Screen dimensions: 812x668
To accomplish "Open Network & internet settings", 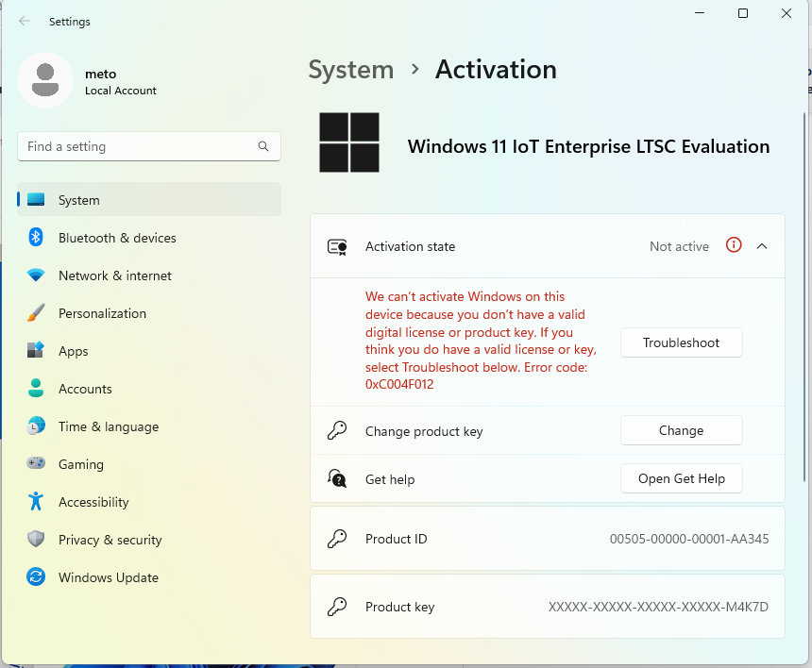I will pos(149,276).
